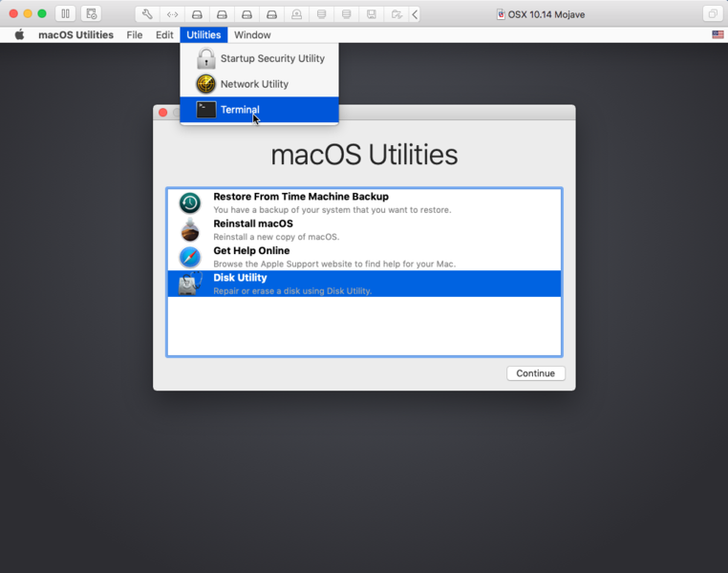Click 'Reinstall a new copy of macOS.' text
Image resolution: width=728 pixels, height=573 pixels.
276,237
